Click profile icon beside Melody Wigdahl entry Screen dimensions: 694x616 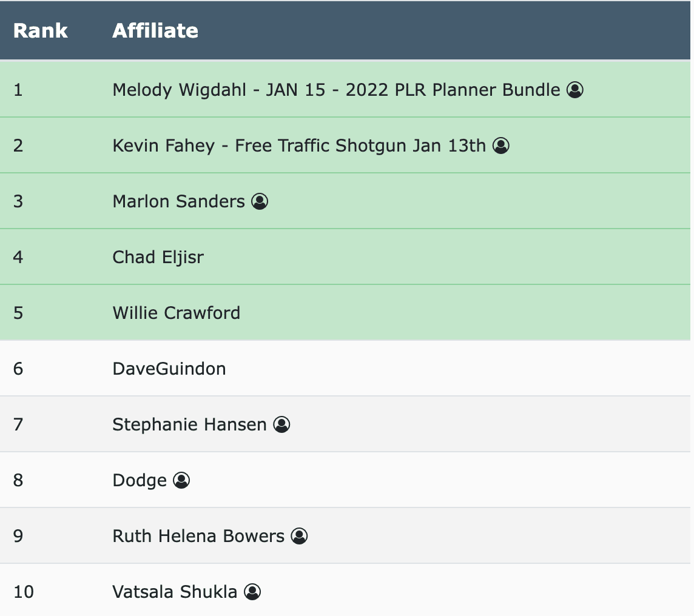tap(575, 90)
